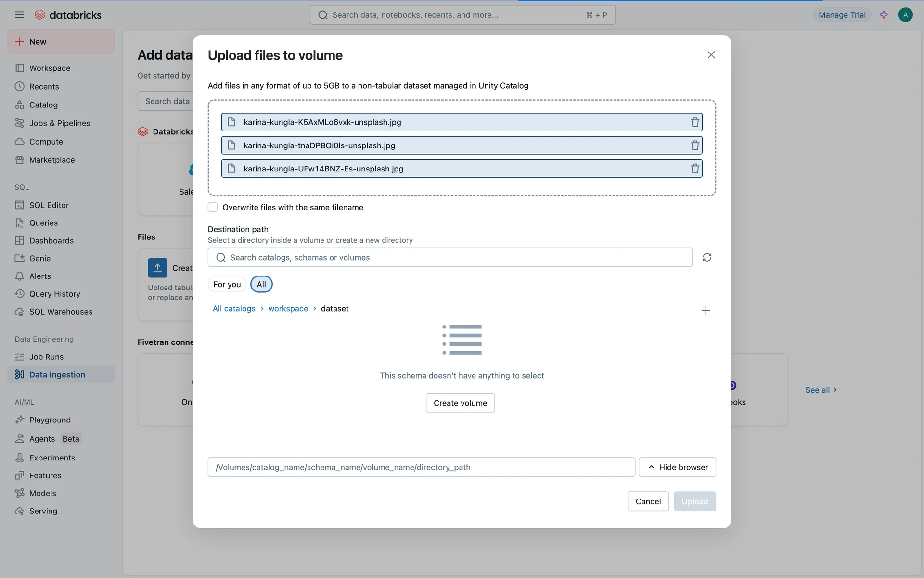The image size is (924, 578).
Task: Enable overwriting files with the same filename
Action: point(213,207)
